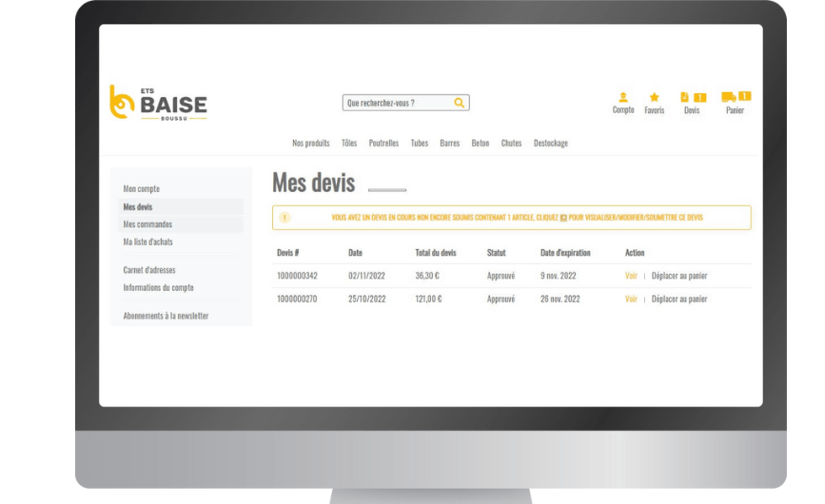Open Abonnements à la newsletter

point(166,316)
